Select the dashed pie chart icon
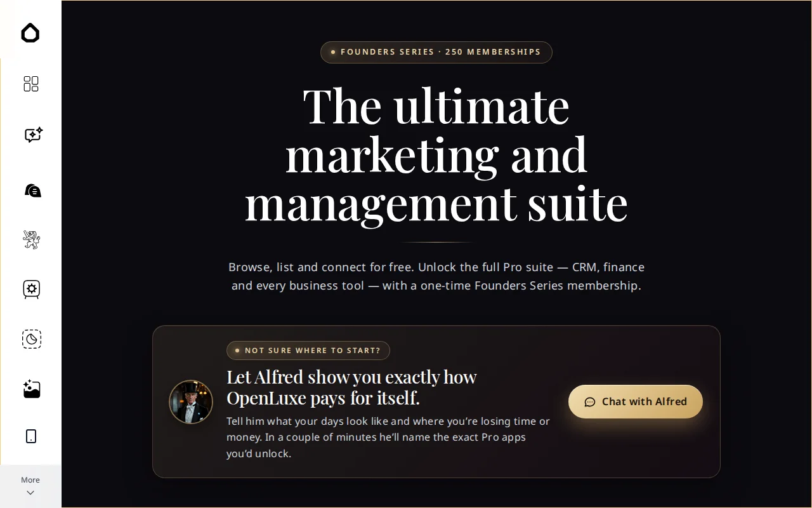This screenshot has height=508, width=812. tap(32, 339)
